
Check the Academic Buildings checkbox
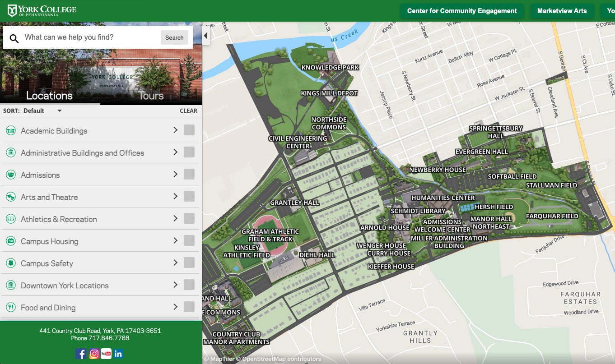[x=189, y=130]
